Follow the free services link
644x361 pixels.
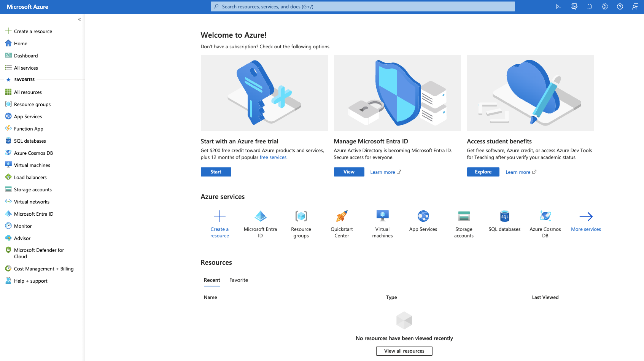pyautogui.click(x=273, y=157)
